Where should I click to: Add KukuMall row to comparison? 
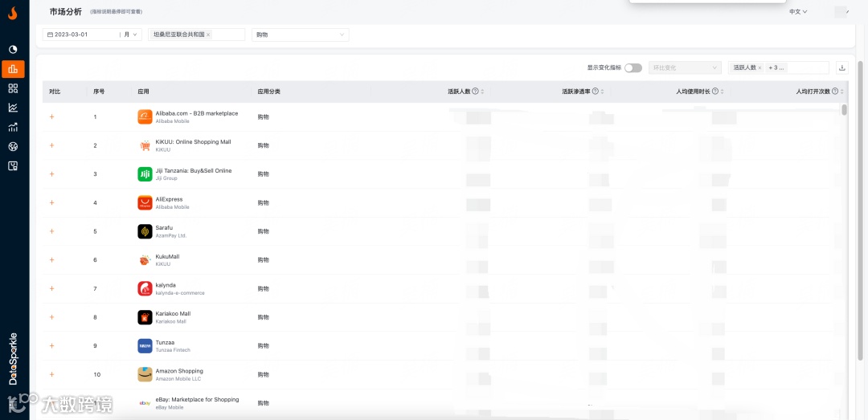(52, 260)
